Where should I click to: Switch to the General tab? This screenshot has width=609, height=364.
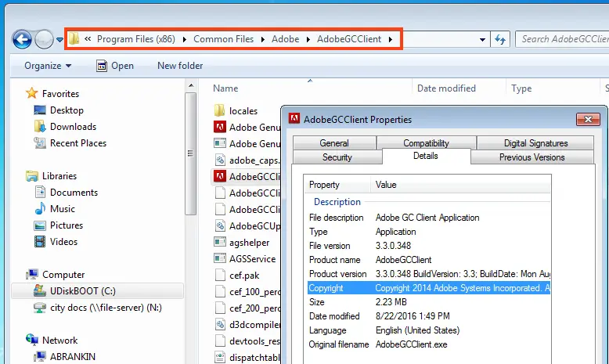[334, 143]
